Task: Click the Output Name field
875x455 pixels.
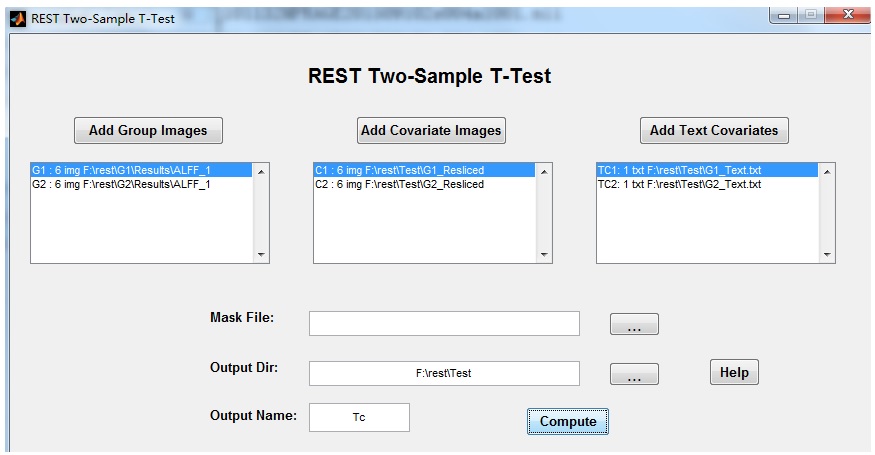Action: 359,418
